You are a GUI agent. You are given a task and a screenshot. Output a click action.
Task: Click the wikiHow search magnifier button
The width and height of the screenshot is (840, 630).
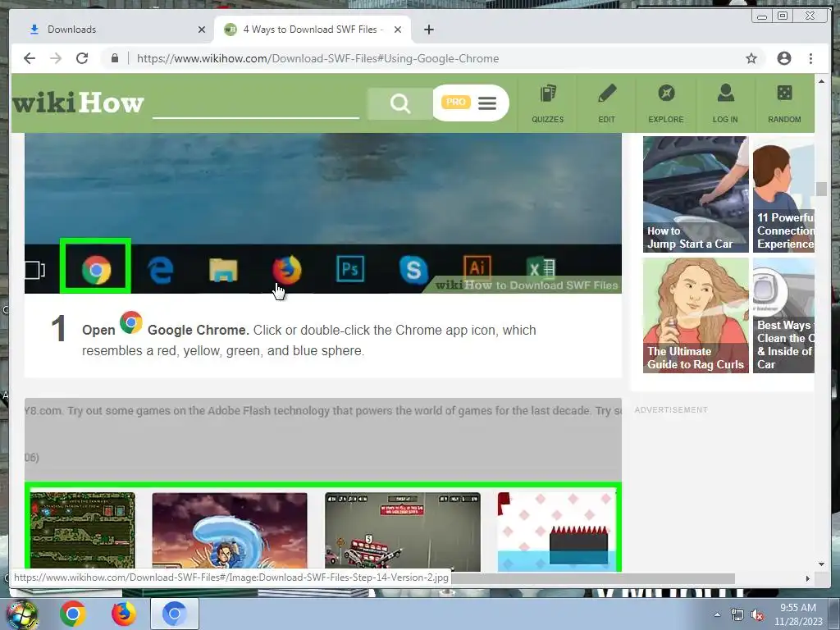400,103
